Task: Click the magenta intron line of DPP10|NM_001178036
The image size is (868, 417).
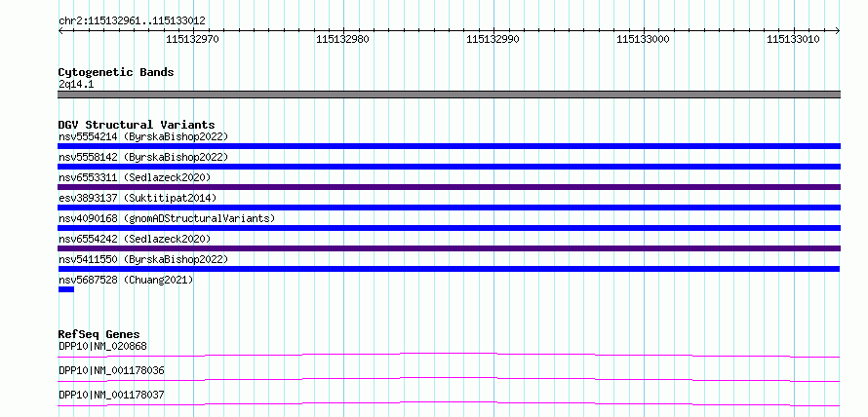Action: [449, 379]
